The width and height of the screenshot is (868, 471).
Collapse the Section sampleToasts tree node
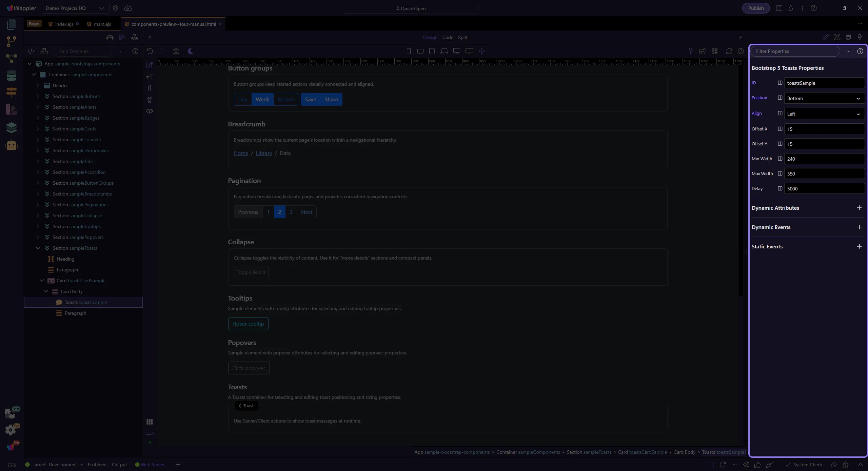pos(38,248)
